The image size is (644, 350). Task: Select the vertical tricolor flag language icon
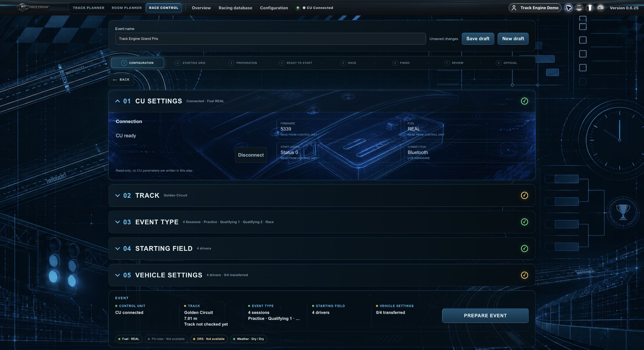tap(590, 8)
